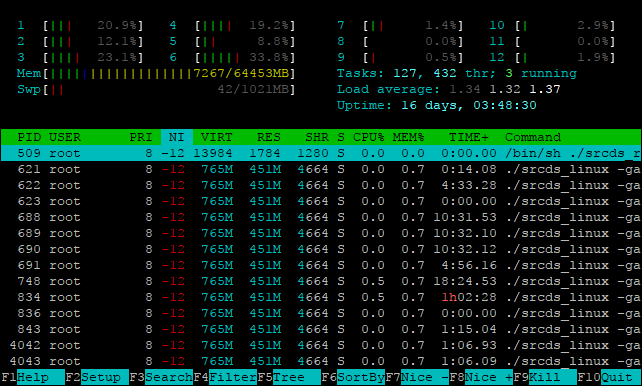Click the CPU 1 usage meter at 20.9%
Image resolution: width=642 pixels, height=386 pixels.
[x=80, y=25]
